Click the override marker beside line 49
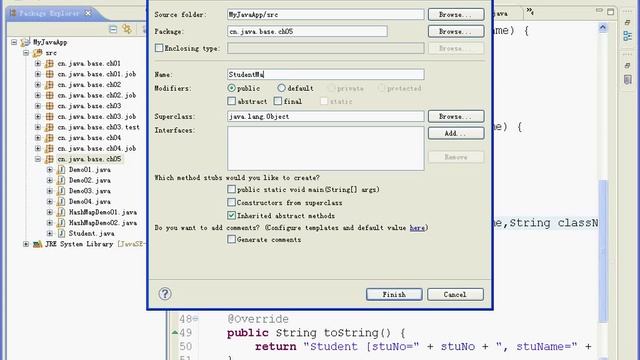Image resolution: width=640 pixels, height=360 pixels. (x=175, y=332)
